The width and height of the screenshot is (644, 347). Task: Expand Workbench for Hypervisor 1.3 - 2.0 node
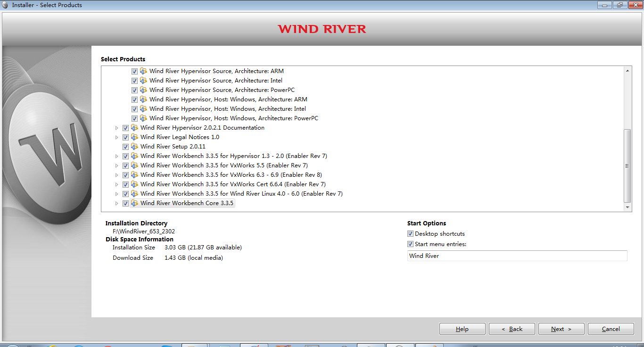click(117, 156)
